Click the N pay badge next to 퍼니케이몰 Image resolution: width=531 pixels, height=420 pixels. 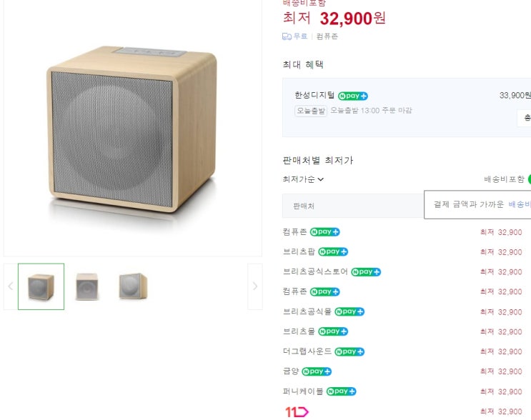(x=341, y=391)
